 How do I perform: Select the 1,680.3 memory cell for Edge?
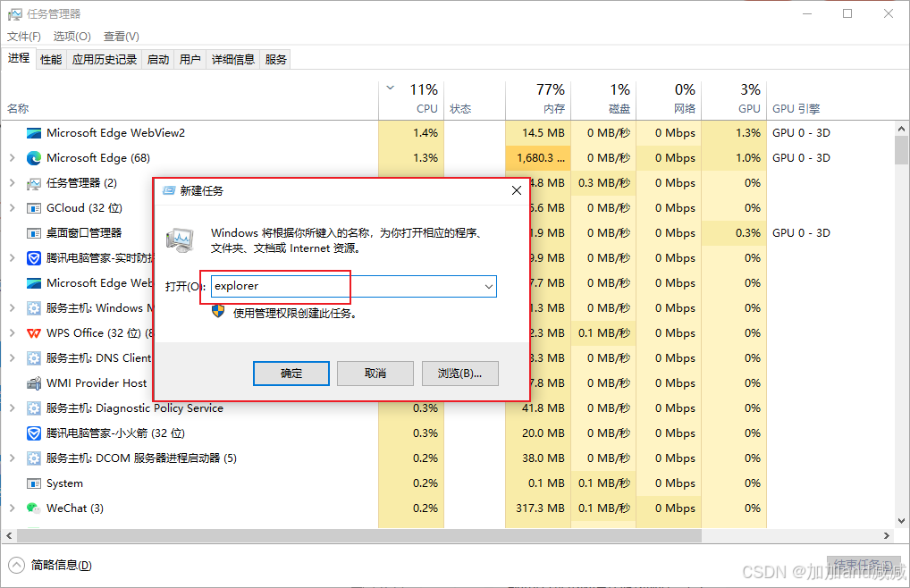coord(538,158)
